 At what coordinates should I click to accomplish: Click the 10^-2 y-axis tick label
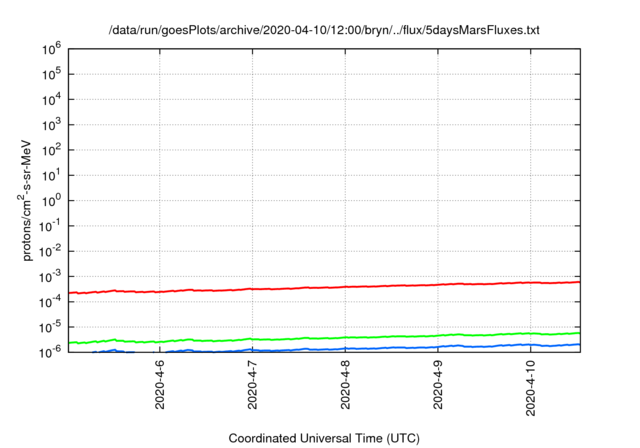pos(49,252)
